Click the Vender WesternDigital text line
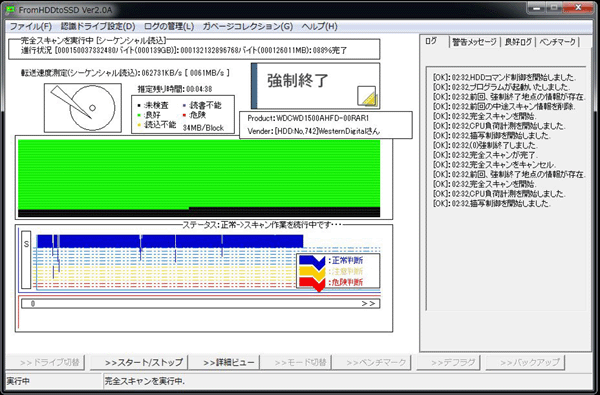The width and height of the screenshot is (600, 395). tap(314, 131)
